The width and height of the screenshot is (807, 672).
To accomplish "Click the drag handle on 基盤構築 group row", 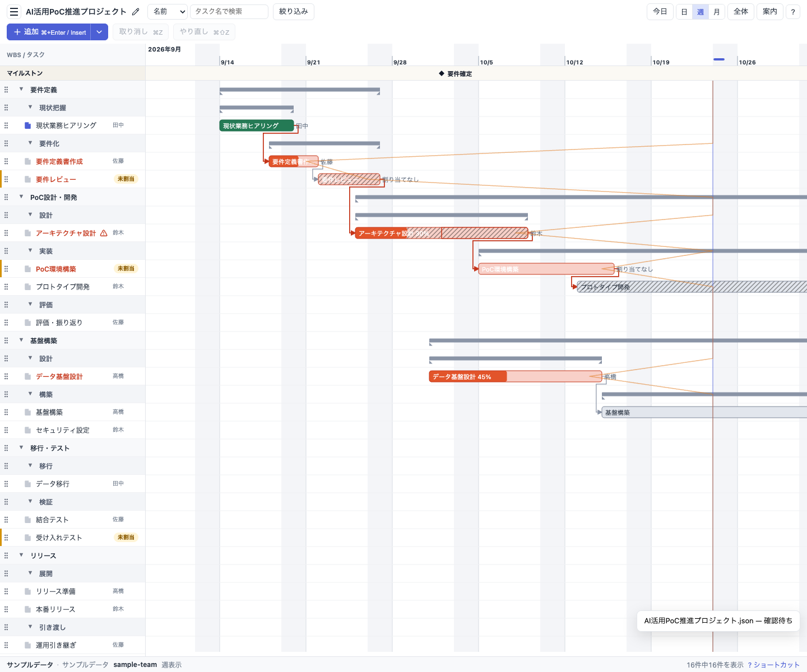I will coord(6,340).
